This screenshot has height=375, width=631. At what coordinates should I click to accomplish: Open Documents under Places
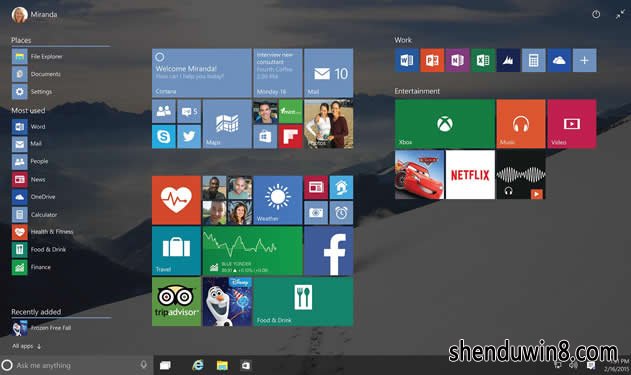(36, 74)
